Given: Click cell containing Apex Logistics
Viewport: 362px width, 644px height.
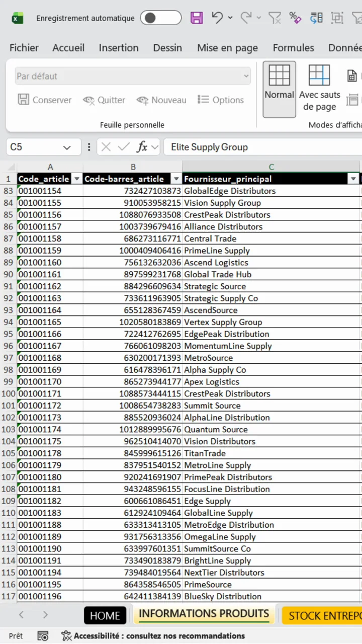Looking at the screenshot, I should point(271,382).
